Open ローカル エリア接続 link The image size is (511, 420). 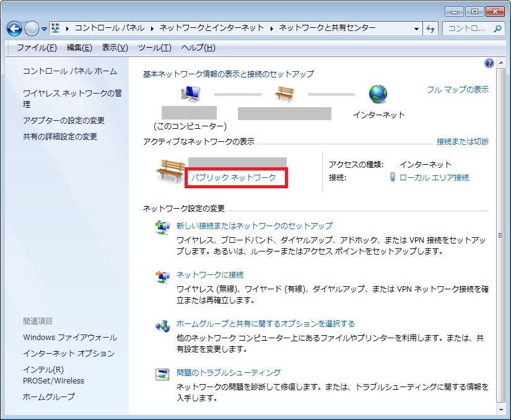click(434, 178)
